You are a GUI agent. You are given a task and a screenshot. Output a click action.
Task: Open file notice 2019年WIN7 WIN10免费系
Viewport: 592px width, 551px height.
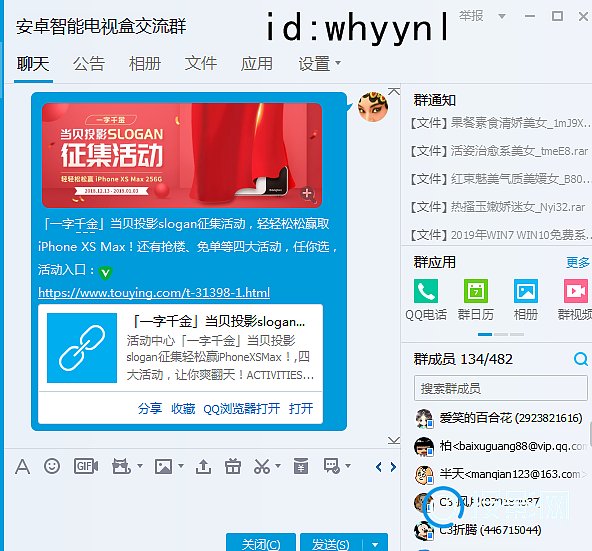pos(501,235)
